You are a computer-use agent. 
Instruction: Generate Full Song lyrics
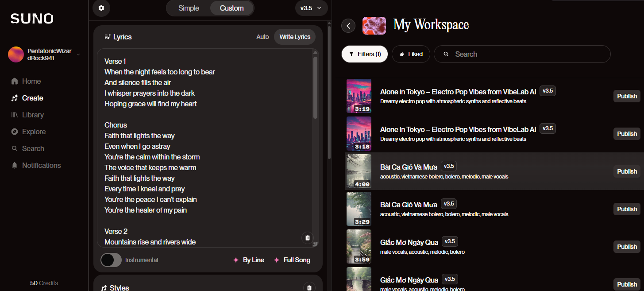click(x=292, y=260)
